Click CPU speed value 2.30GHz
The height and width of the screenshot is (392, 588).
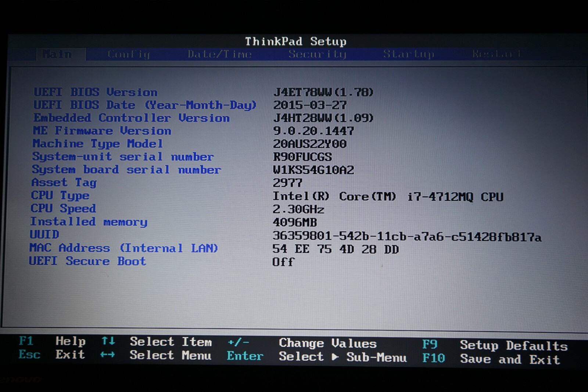[x=298, y=209]
